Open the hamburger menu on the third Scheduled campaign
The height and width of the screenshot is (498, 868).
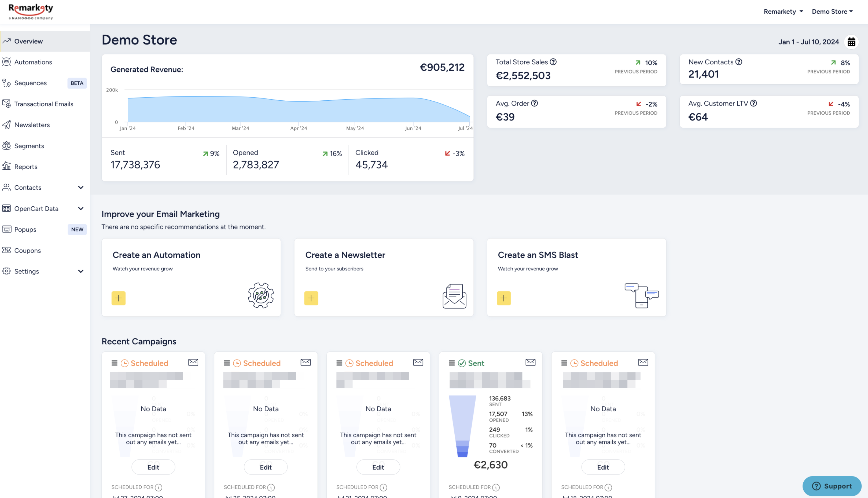tap(340, 363)
